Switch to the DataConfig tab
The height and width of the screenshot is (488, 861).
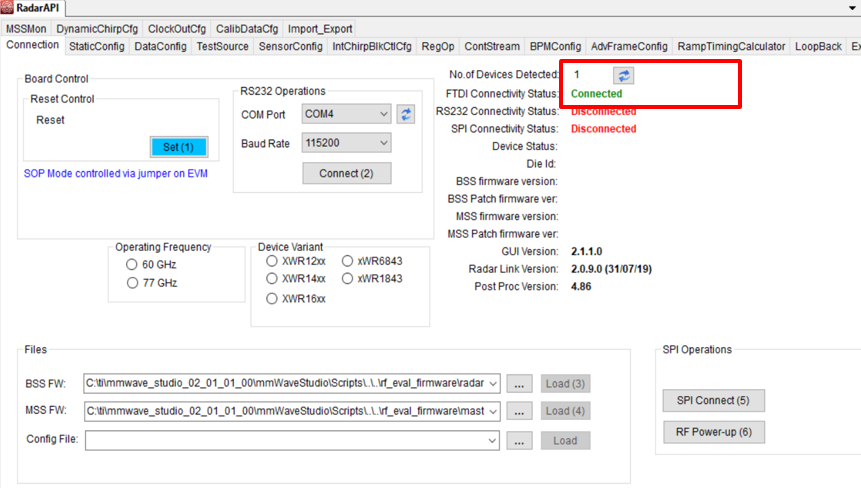(x=160, y=47)
